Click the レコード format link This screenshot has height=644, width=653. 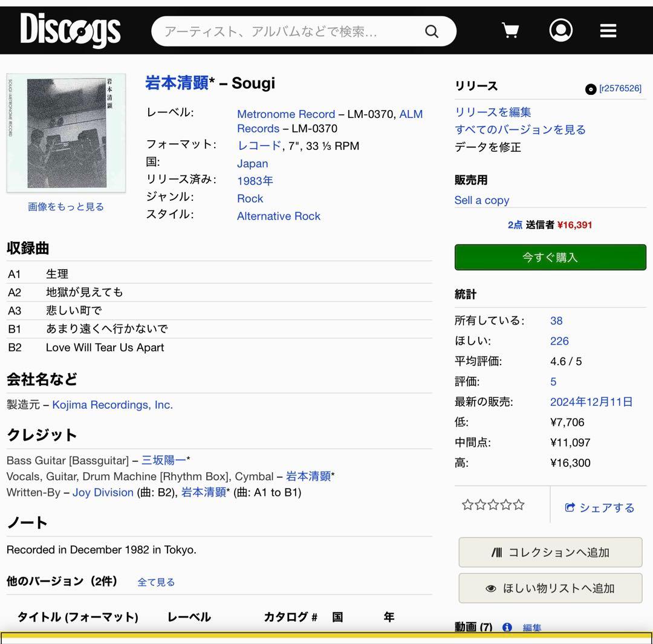tap(259, 146)
